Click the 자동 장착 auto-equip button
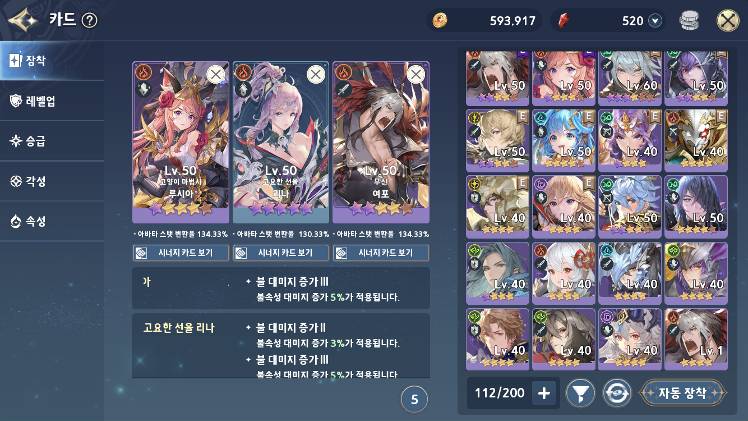This screenshot has height=421, width=748. (x=682, y=393)
